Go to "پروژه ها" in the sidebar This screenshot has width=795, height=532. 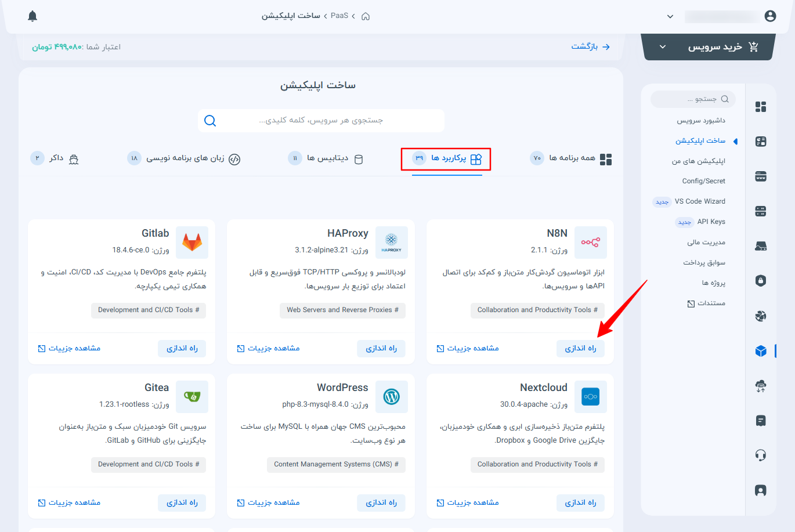point(714,283)
